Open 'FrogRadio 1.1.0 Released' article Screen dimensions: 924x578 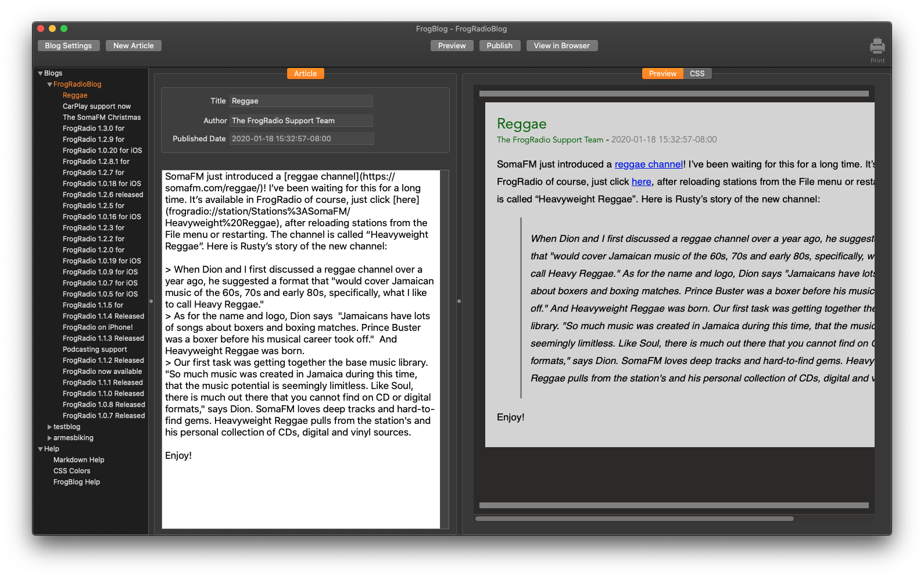pyautogui.click(x=103, y=394)
